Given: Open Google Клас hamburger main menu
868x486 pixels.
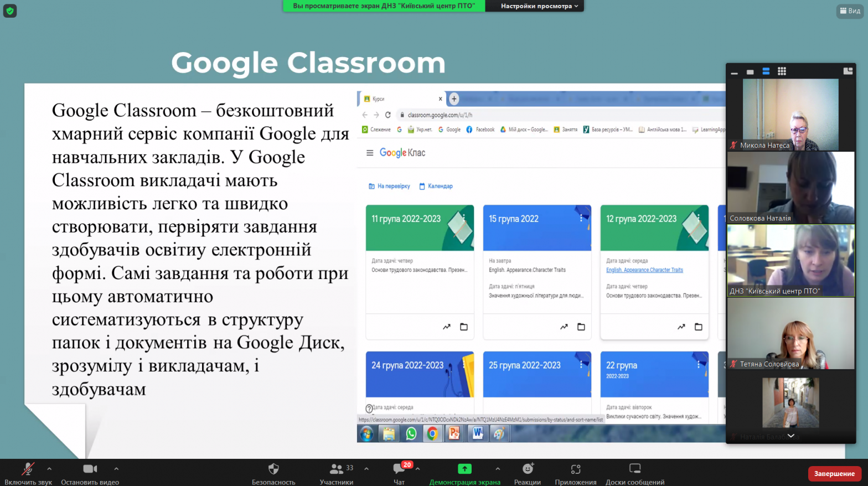Looking at the screenshot, I should [x=370, y=153].
